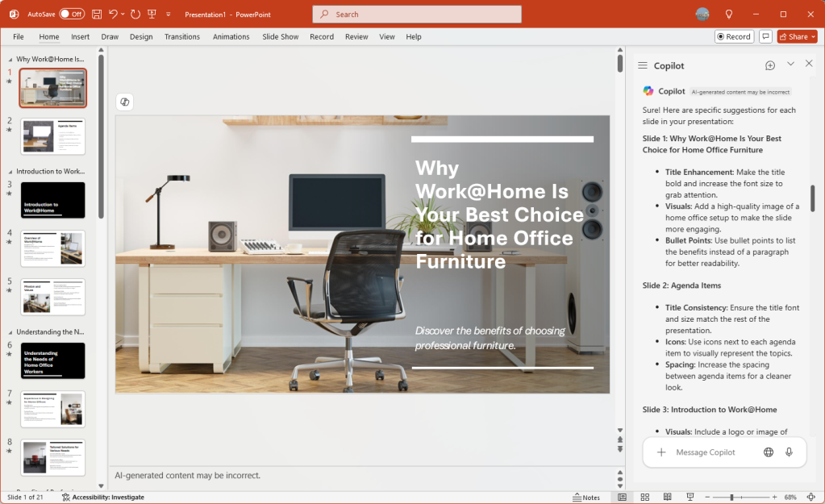Switch to the Insert tab
The width and height of the screenshot is (825, 504).
coord(80,36)
